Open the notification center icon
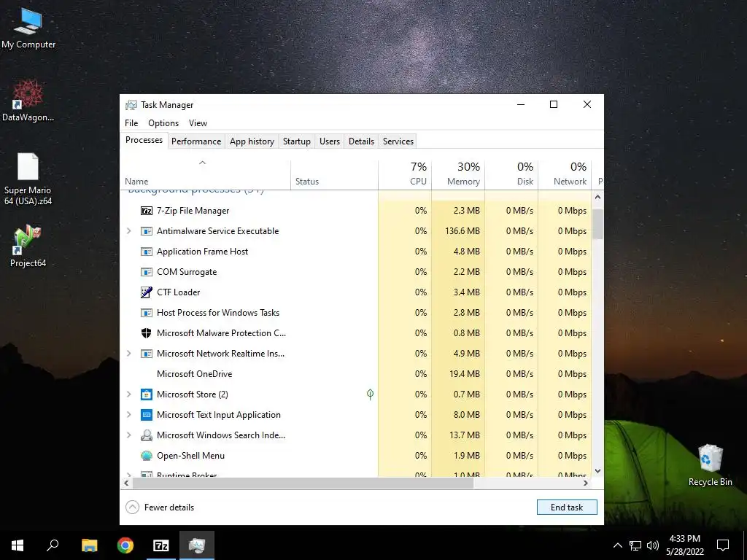The width and height of the screenshot is (747, 560). coord(723,545)
